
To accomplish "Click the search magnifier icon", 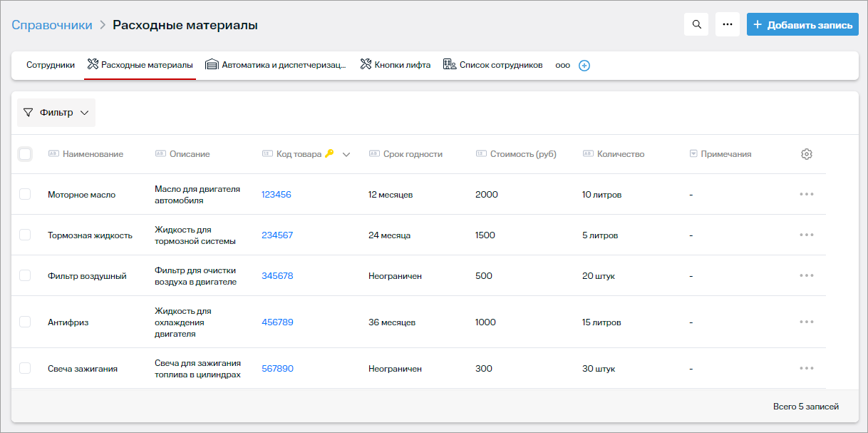I will point(696,24).
